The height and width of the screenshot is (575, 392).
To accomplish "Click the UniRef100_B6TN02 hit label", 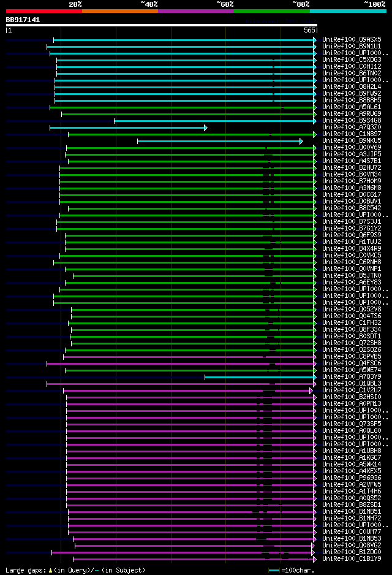I will tap(352, 73).
